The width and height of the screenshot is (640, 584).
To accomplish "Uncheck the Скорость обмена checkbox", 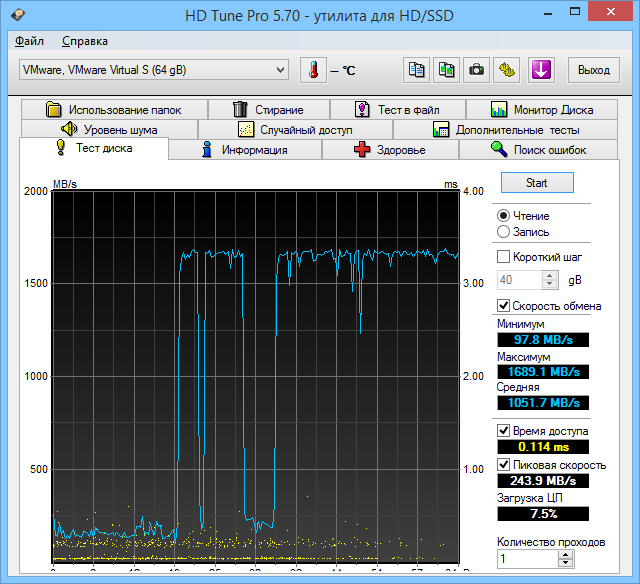I will pyautogui.click(x=504, y=306).
